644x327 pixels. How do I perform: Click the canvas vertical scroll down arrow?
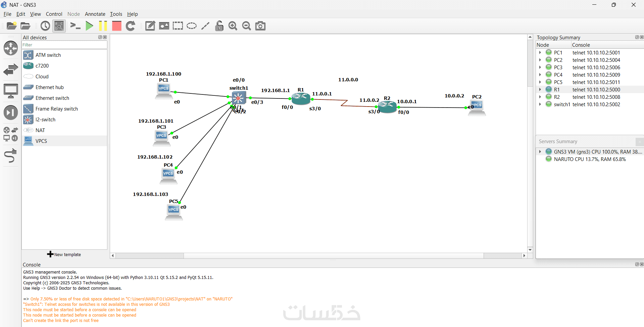coord(530,250)
